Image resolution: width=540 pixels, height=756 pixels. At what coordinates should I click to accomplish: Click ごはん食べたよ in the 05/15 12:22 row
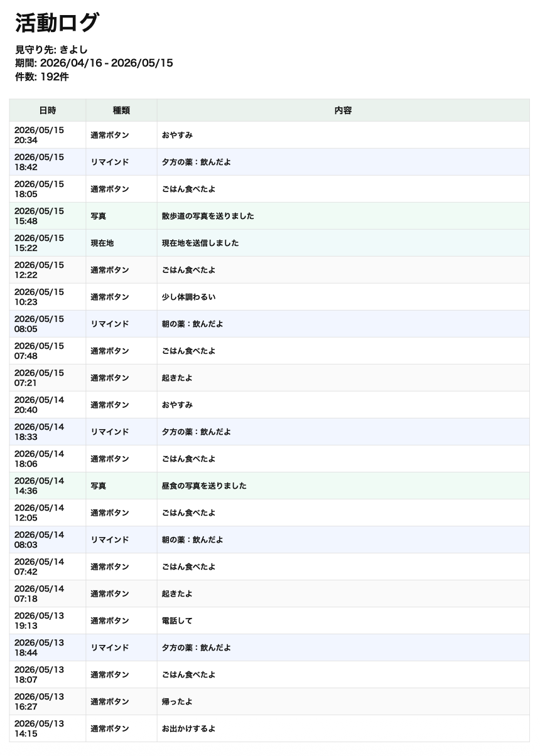point(189,270)
